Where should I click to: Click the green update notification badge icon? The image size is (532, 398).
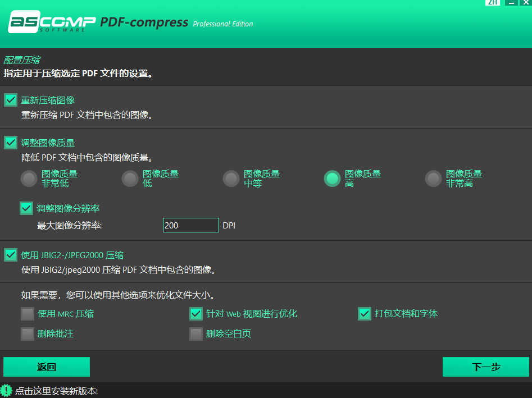click(6, 390)
